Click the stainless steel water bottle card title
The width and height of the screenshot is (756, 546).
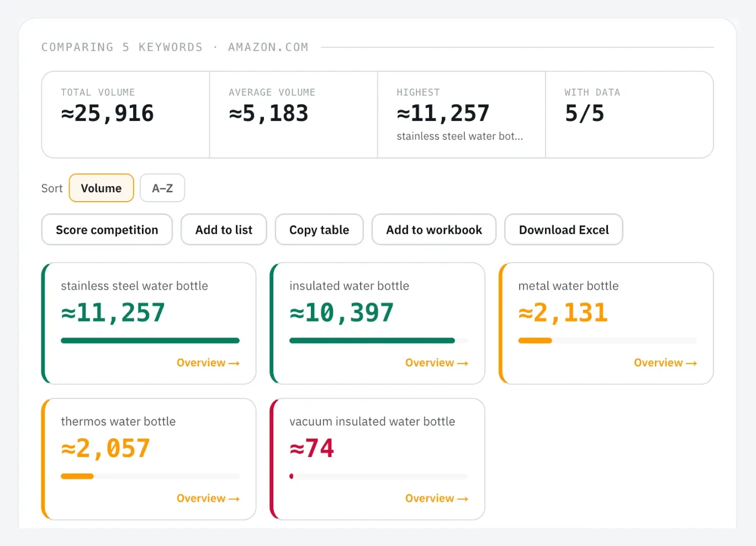(134, 286)
